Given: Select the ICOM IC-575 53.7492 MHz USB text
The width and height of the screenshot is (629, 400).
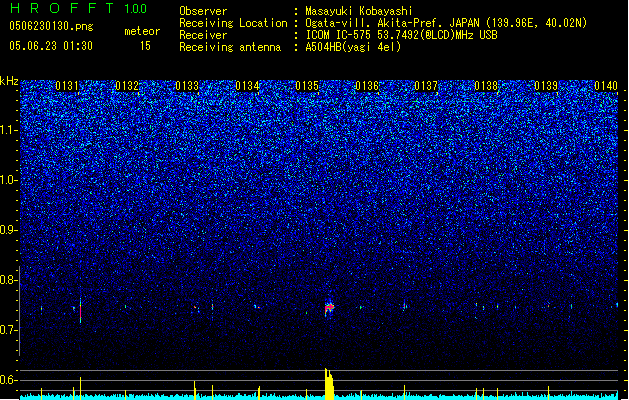Looking at the screenshot, I should click(x=402, y=35).
